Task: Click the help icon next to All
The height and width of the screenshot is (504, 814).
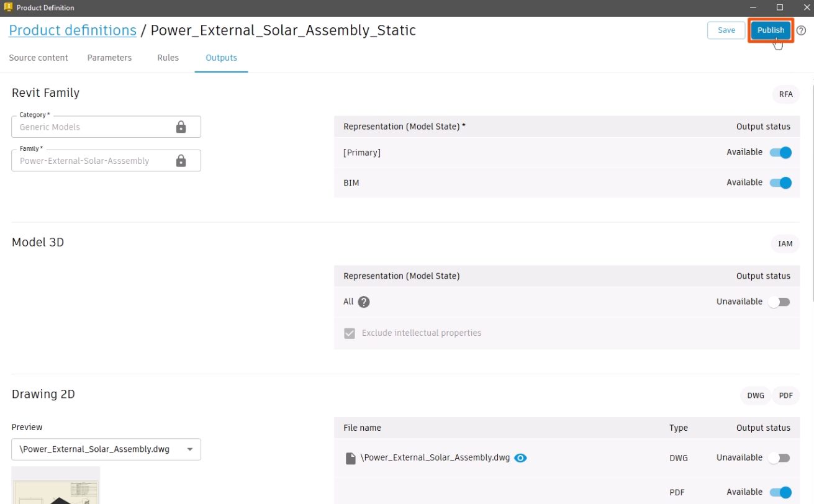Action: coord(364,302)
